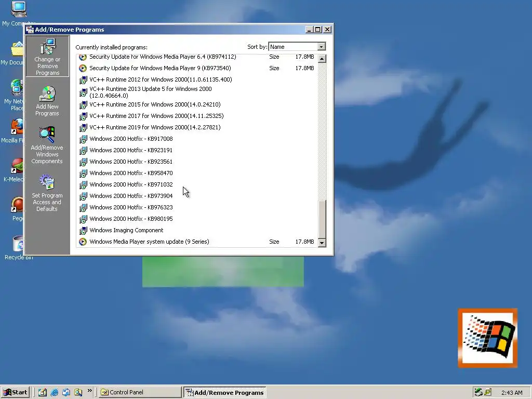
Task: Select VC++ Runtime 2019 for Windows 2000
Action: point(197,128)
